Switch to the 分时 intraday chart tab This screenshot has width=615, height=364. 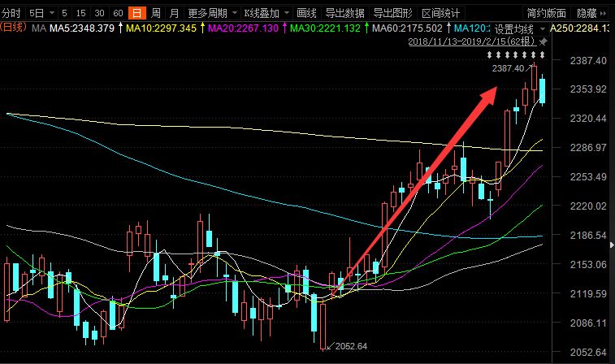click(11, 13)
